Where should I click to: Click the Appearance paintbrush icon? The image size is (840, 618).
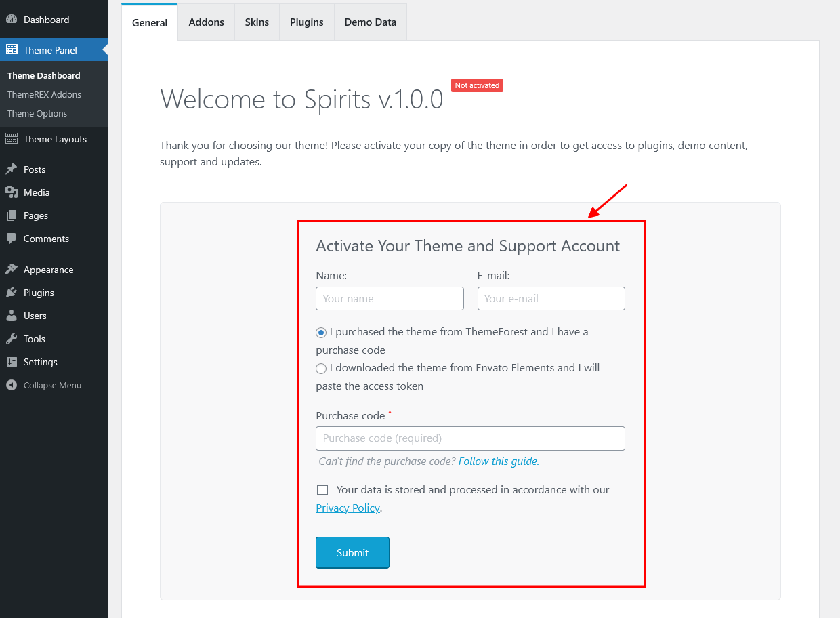tap(12, 270)
